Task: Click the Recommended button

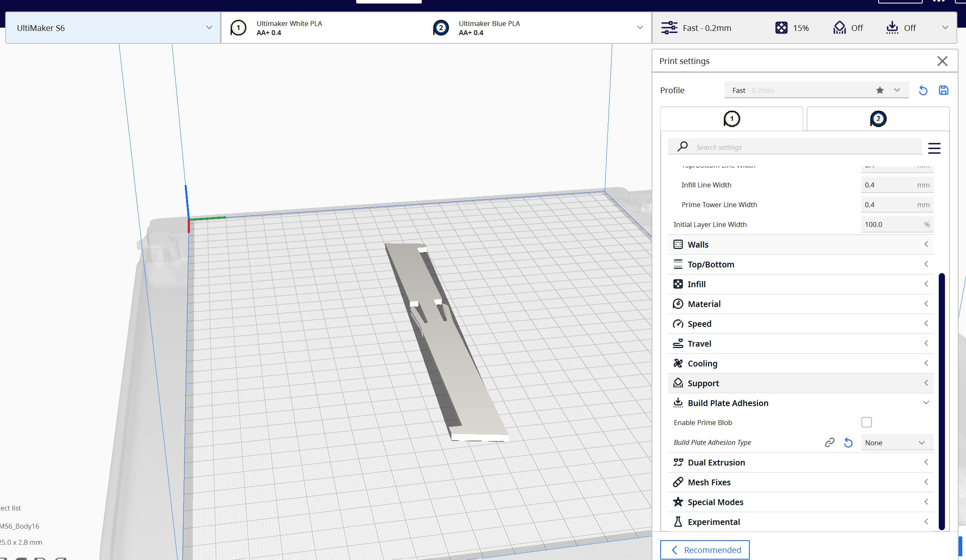Action: click(x=705, y=550)
